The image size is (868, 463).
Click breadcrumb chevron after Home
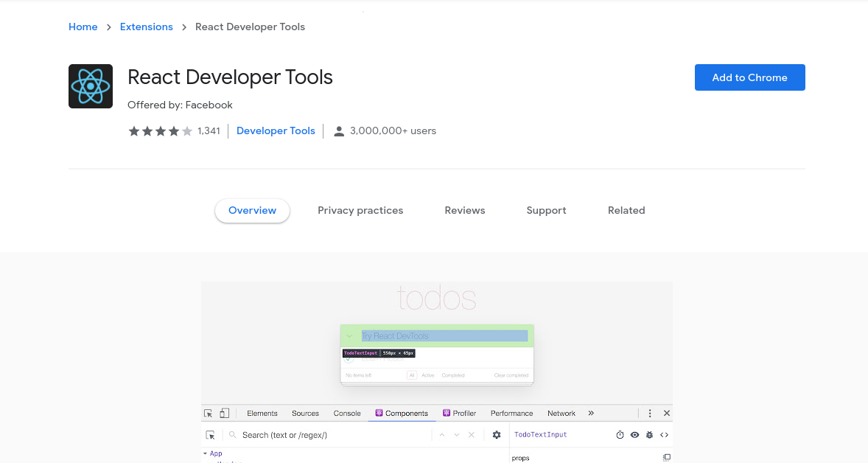tap(108, 27)
